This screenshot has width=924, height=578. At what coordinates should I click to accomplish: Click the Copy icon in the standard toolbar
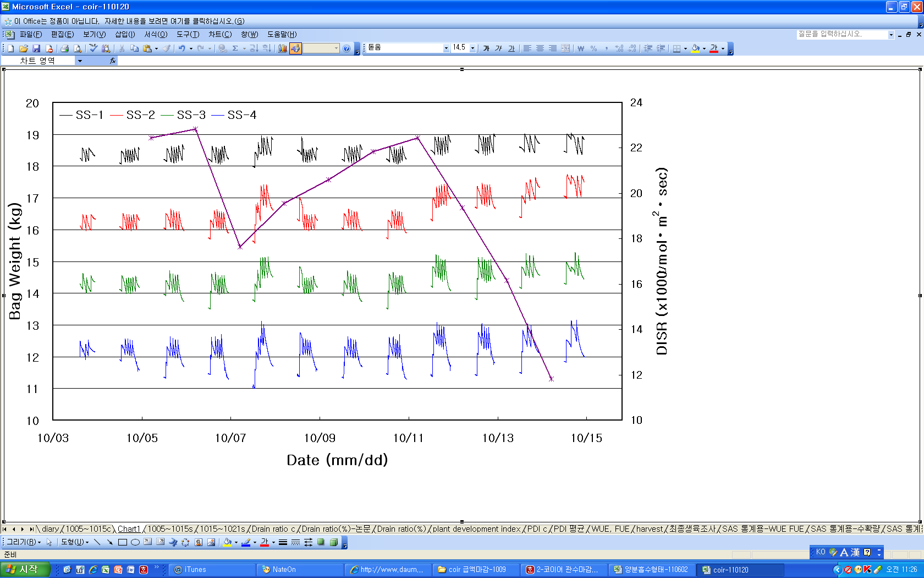click(x=134, y=48)
